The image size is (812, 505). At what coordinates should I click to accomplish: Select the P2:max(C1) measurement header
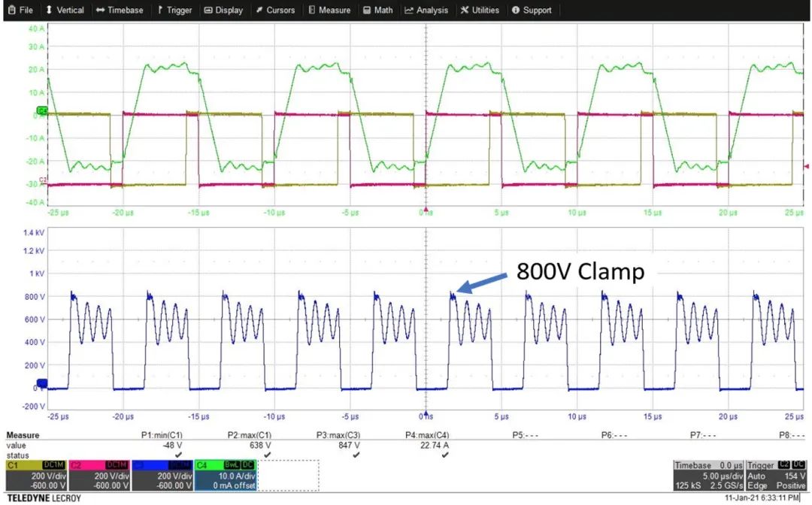click(250, 435)
